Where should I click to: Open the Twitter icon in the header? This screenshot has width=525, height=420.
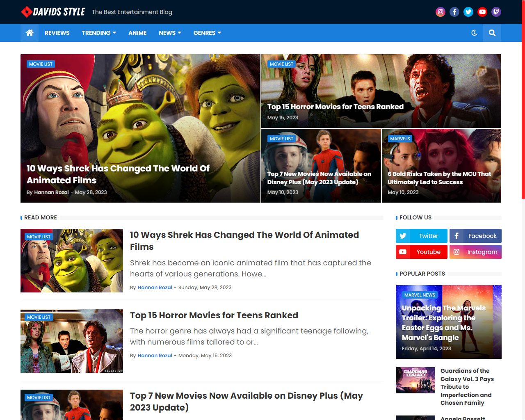coord(468,12)
